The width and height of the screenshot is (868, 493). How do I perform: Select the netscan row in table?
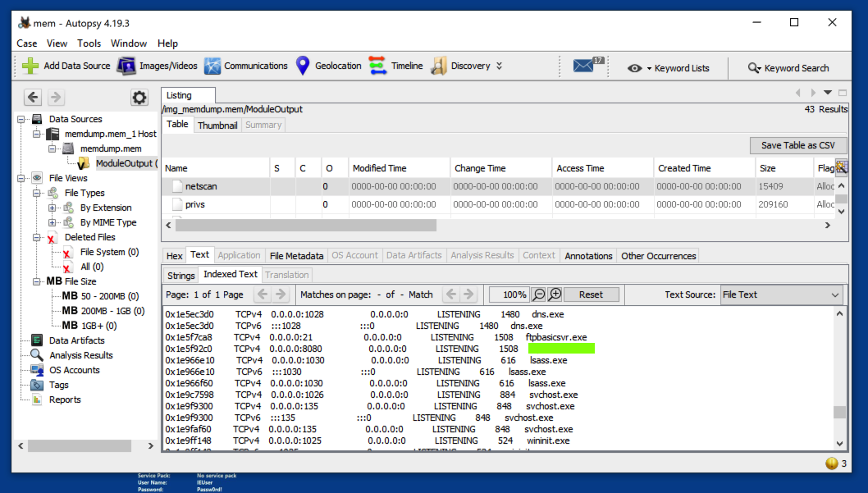(200, 186)
